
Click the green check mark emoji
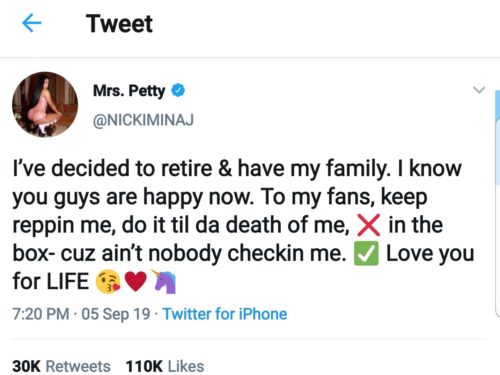click(366, 254)
